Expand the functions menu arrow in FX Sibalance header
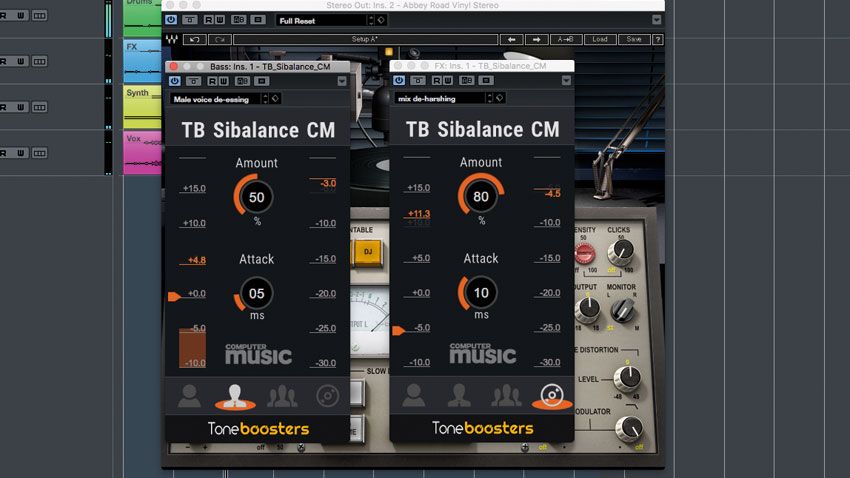The image size is (850, 478). [566, 80]
